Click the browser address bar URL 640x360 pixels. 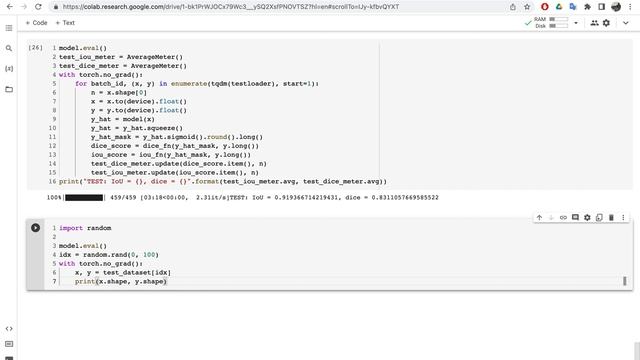231,7
